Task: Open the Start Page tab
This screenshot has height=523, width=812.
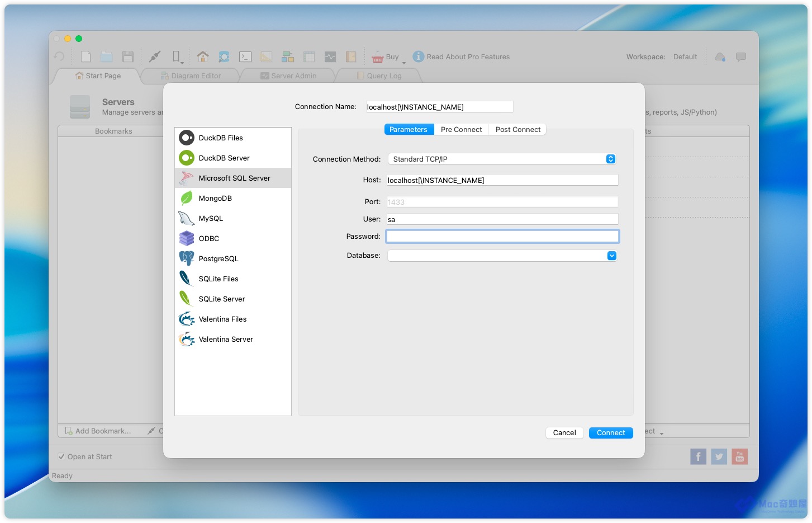Action: [98, 76]
